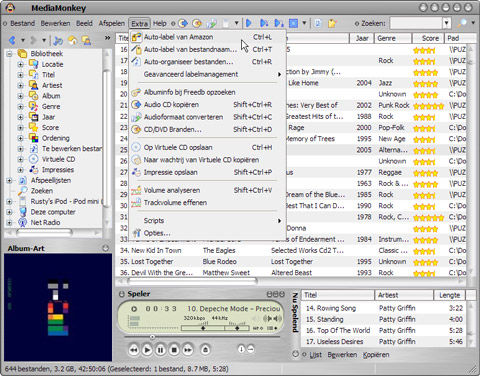Screen dimensions: 480x376
Task: Click the Bewerken link under Now Playing
Action: tap(342, 355)
